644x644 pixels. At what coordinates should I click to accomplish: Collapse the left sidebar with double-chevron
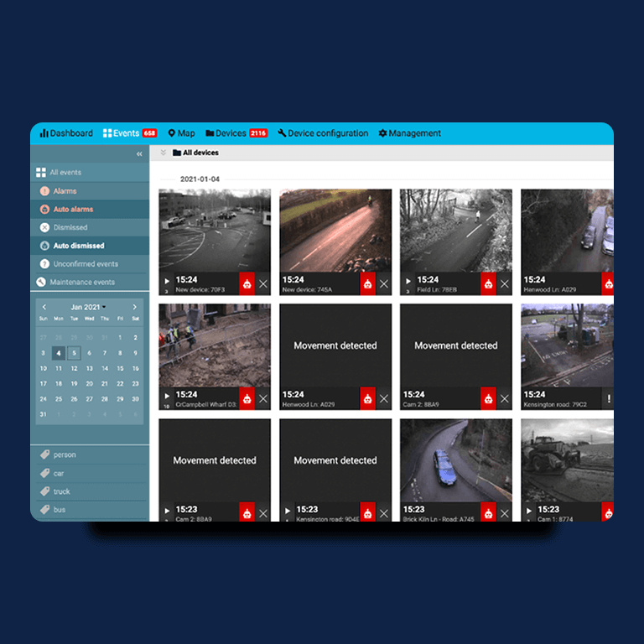point(139,154)
